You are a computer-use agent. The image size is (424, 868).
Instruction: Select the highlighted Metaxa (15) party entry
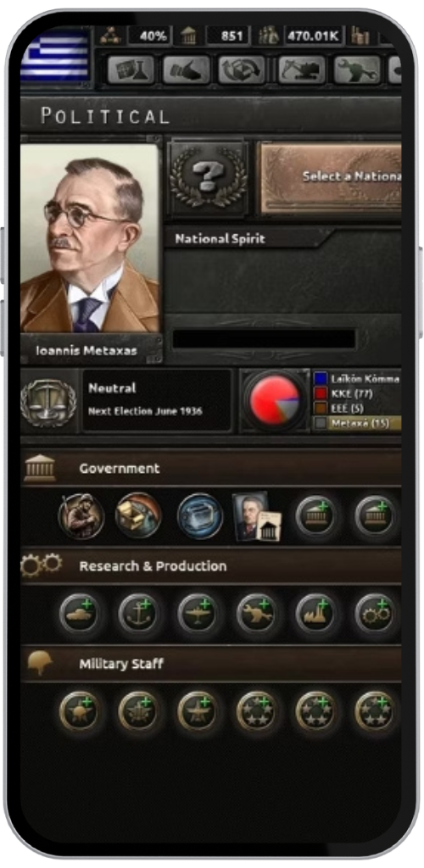357,424
